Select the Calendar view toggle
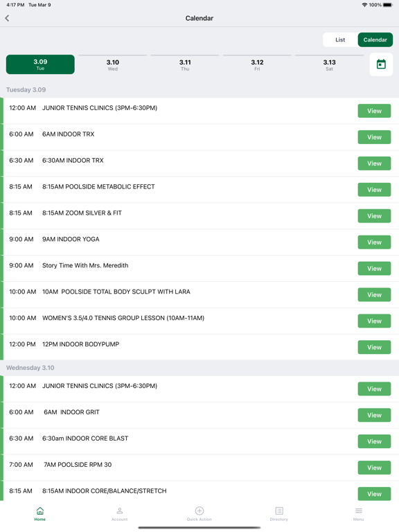Viewport: 399px width, 532px height. pos(375,39)
